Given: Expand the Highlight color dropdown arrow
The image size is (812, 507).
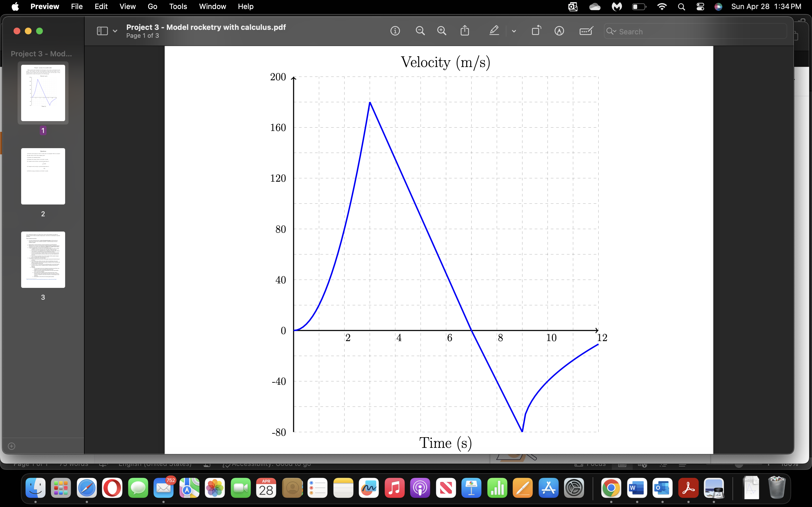Looking at the screenshot, I should 514,31.
